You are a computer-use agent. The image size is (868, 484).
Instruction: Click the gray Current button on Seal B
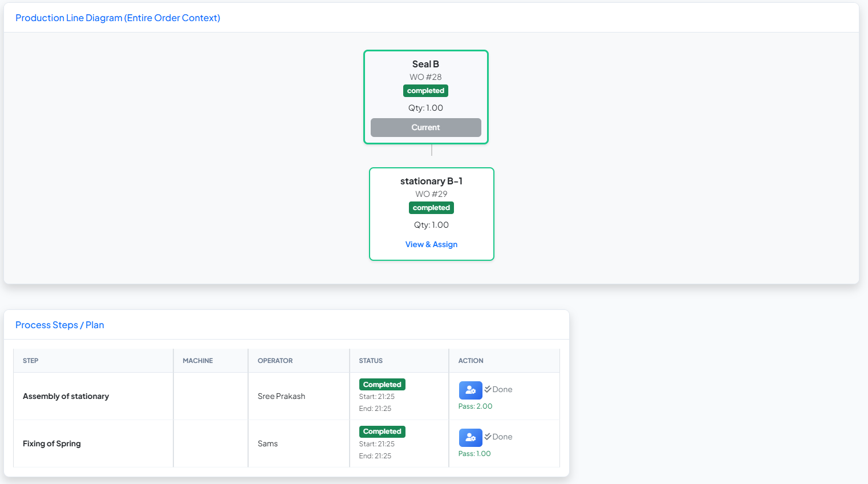point(425,127)
